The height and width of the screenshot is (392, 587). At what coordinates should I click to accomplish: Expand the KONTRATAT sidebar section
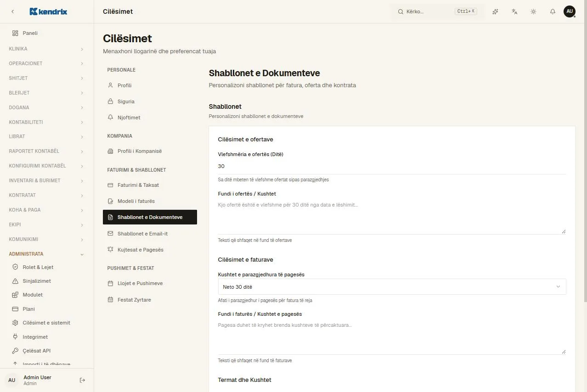(47, 195)
